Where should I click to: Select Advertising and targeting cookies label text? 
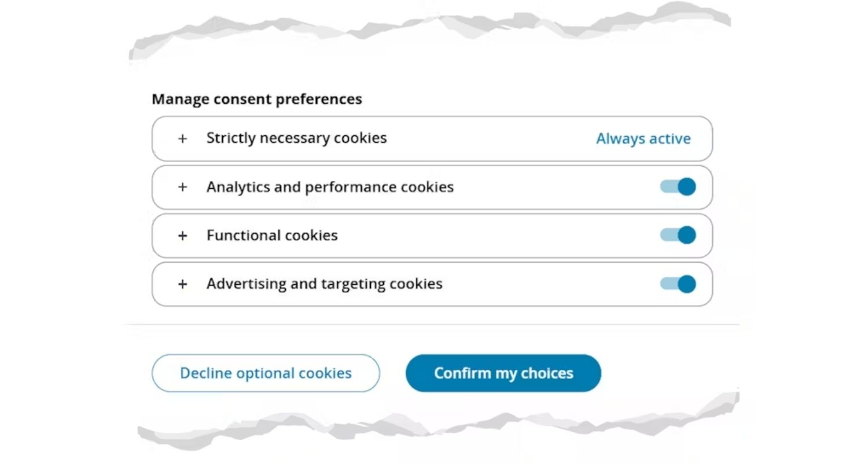pyautogui.click(x=324, y=284)
